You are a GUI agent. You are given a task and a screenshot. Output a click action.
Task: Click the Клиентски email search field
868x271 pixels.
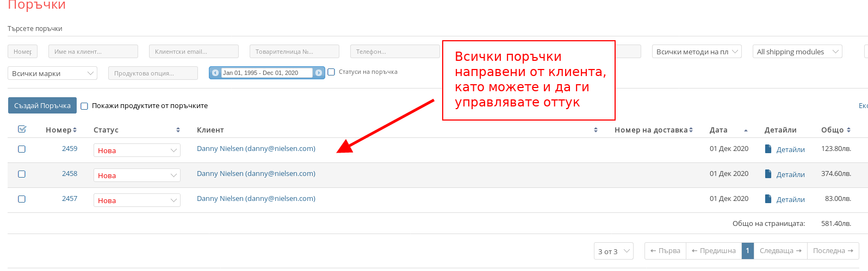[x=194, y=52]
